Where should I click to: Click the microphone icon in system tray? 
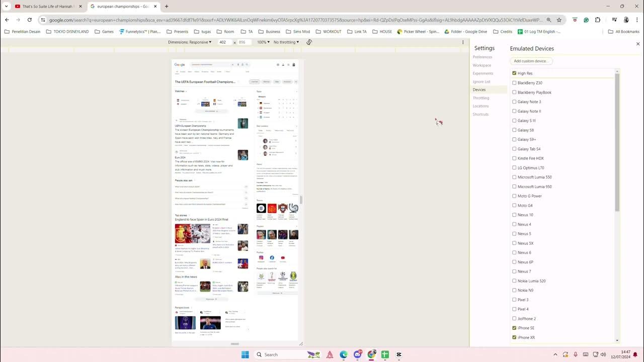(575, 354)
